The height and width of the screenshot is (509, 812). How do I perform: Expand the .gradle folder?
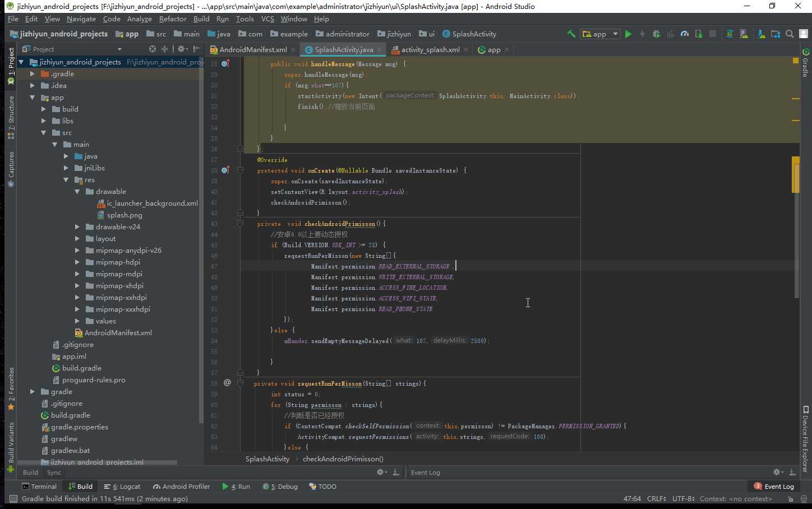32,73
